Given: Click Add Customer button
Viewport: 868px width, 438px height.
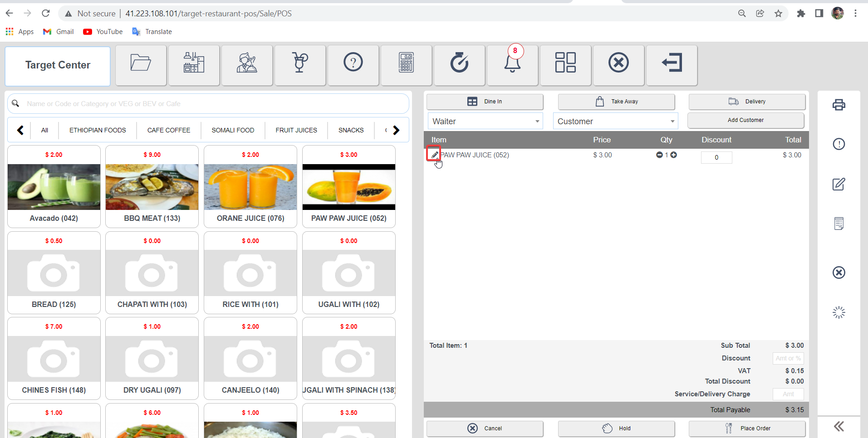Looking at the screenshot, I should click(745, 120).
